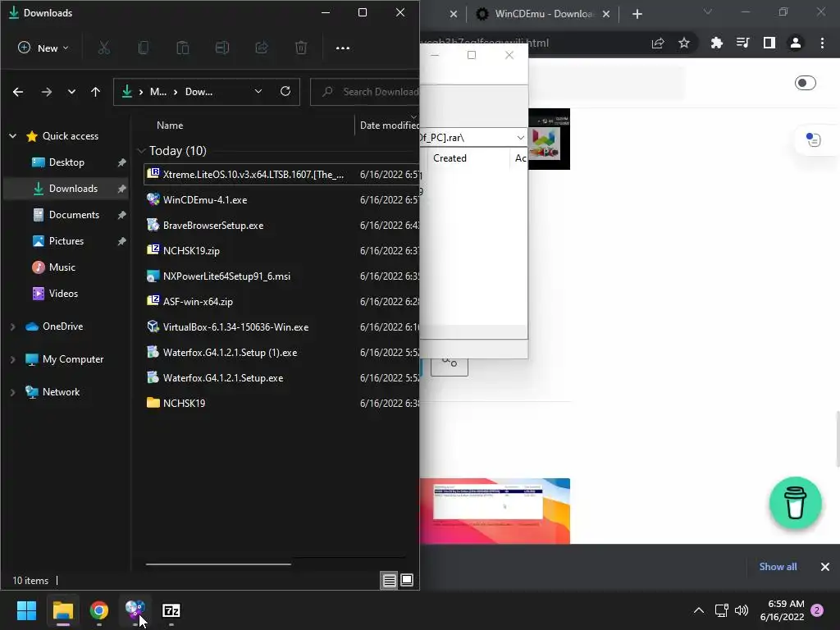Click the Search Downloads field
The width and height of the screenshot is (840, 630).
(367, 92)
